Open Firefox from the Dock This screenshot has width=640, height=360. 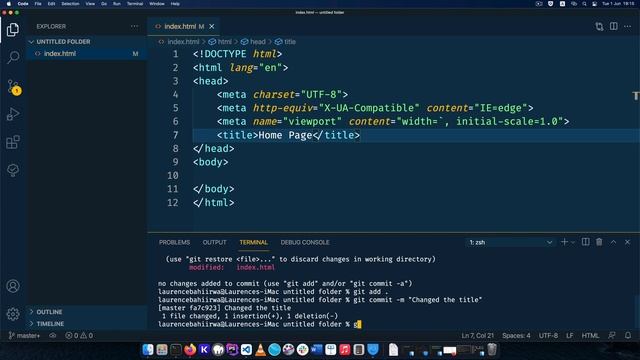[190, 350]
